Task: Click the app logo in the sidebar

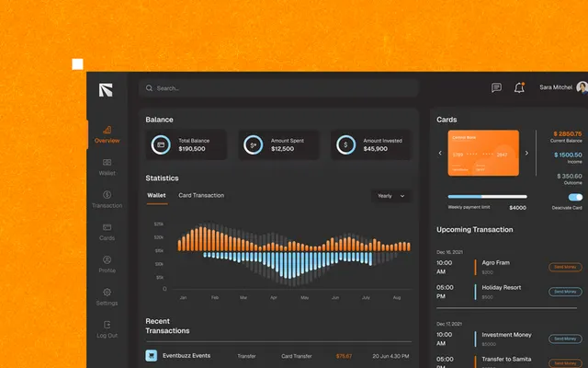Action: coord(106,90)
